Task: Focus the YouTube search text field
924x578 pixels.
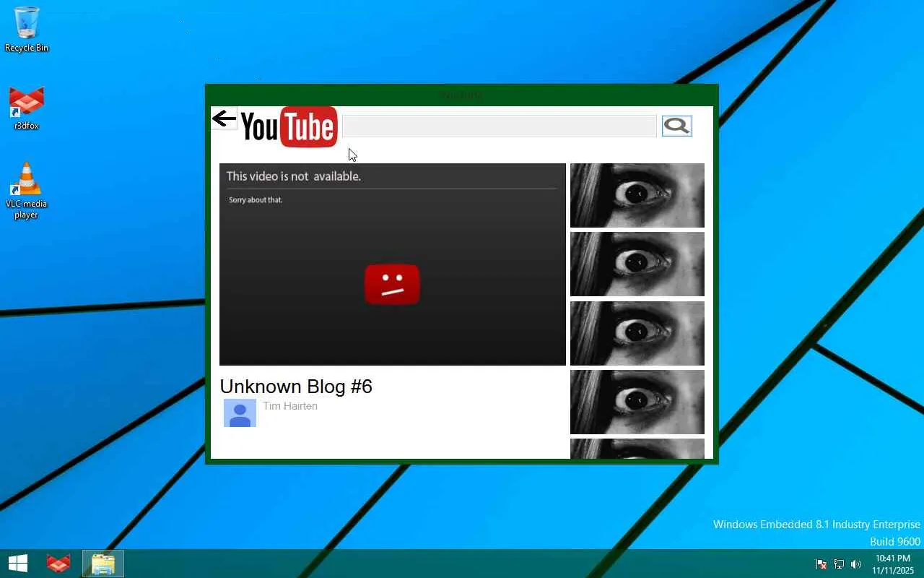Action: (x=499, y=126)
